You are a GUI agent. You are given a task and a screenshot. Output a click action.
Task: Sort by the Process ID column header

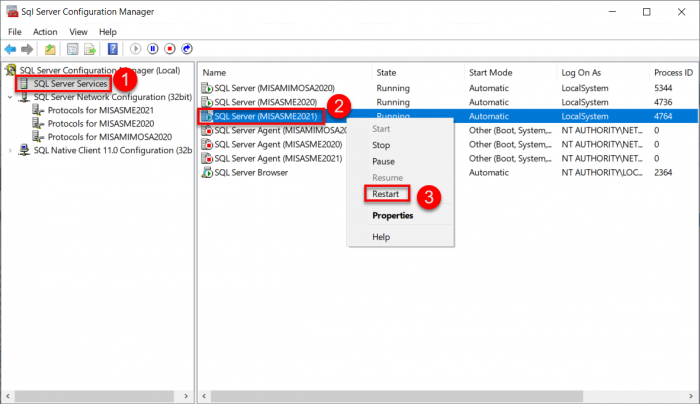[x=673, y=72]
